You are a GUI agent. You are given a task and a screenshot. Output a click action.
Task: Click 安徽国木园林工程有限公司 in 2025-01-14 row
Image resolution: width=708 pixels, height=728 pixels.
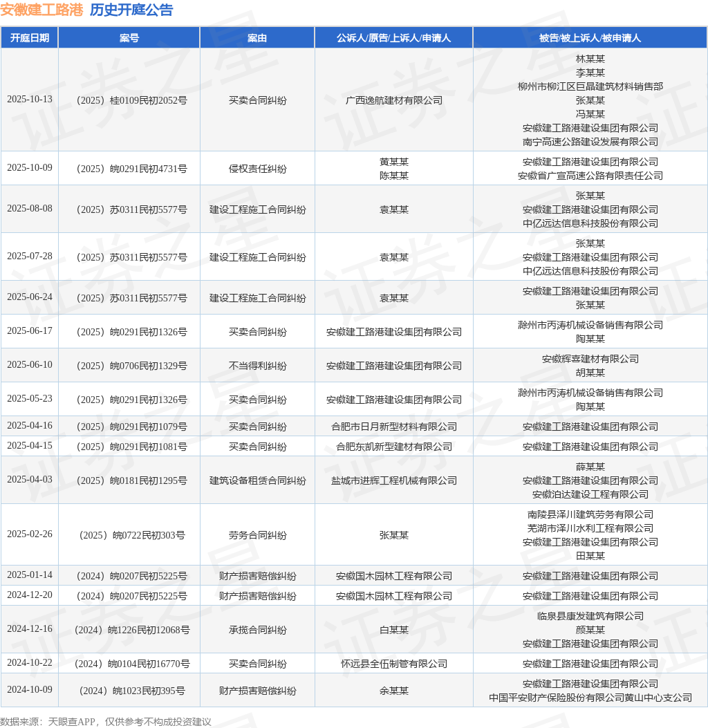[x=393, y=576]
